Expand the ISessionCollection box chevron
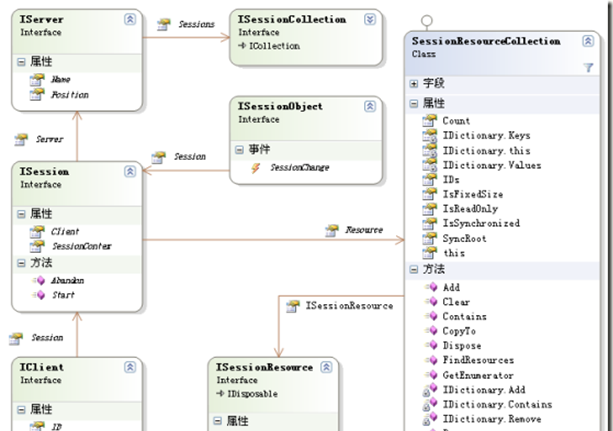 370,19
